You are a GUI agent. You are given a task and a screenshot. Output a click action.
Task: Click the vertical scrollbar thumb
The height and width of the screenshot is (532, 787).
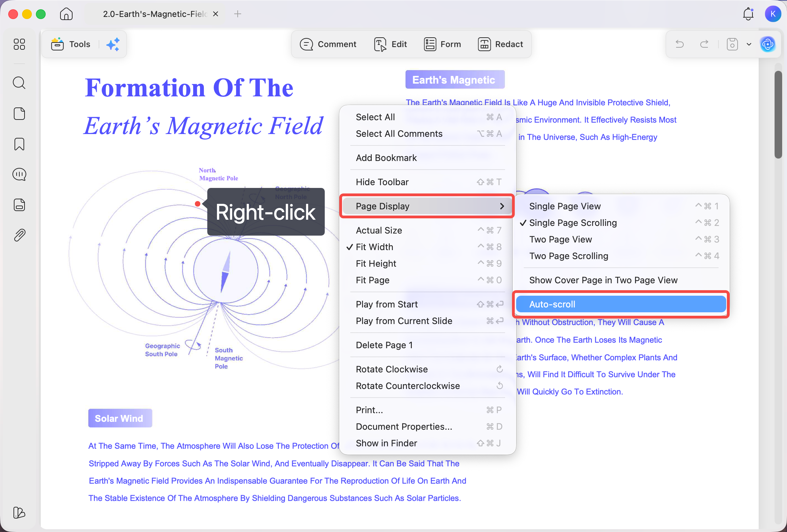click(x=778, y=114)
